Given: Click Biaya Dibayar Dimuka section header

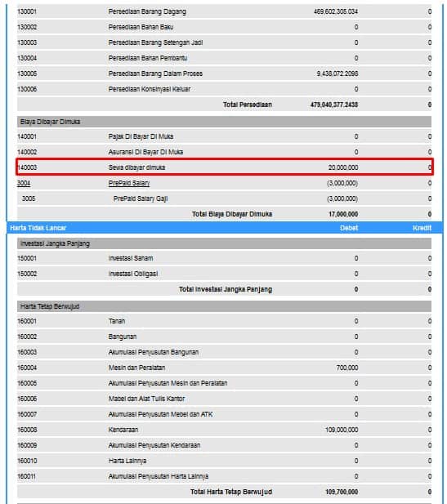Looking at the screenshot, I should (224, 122).
